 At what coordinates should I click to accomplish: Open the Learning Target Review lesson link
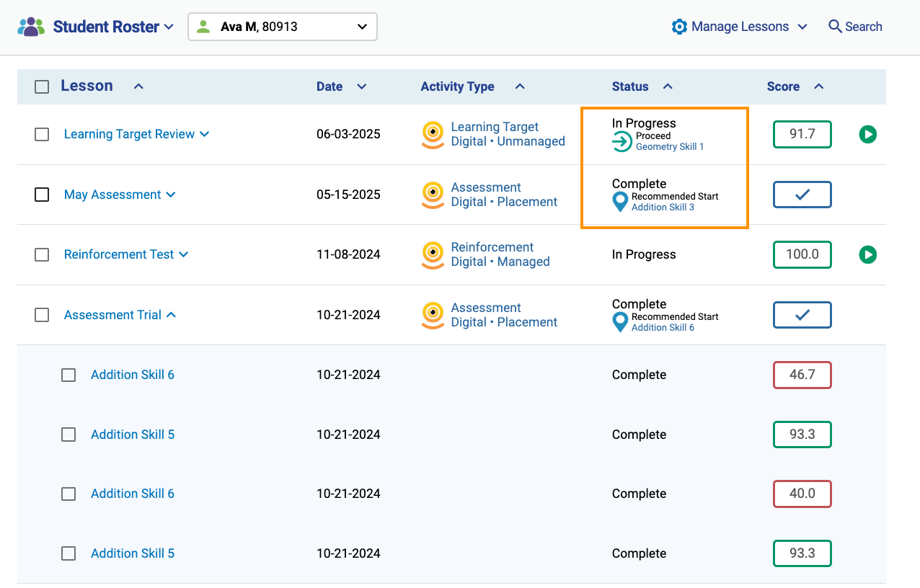tap(129, 134)
